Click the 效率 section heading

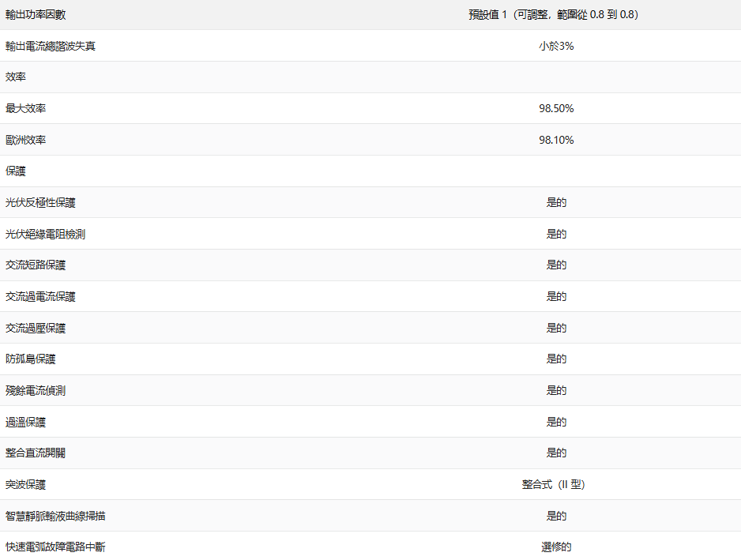16,77
